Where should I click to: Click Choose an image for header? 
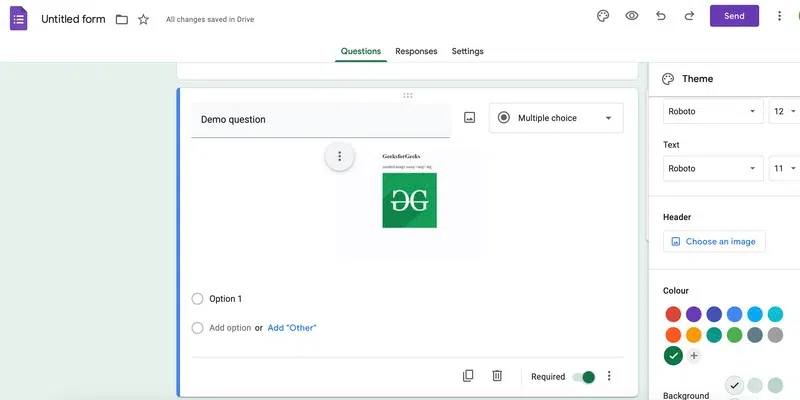click(x=714, y=241)
